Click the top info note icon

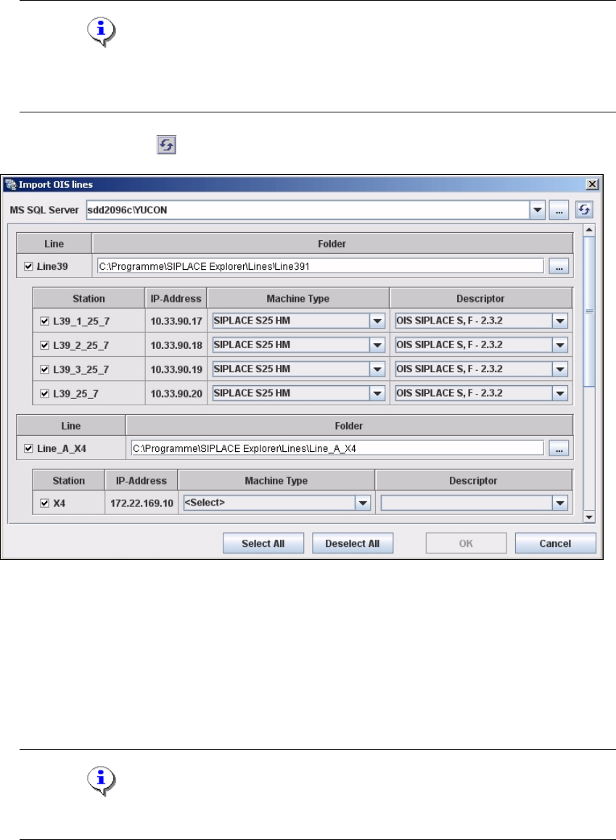coord(102,32)
